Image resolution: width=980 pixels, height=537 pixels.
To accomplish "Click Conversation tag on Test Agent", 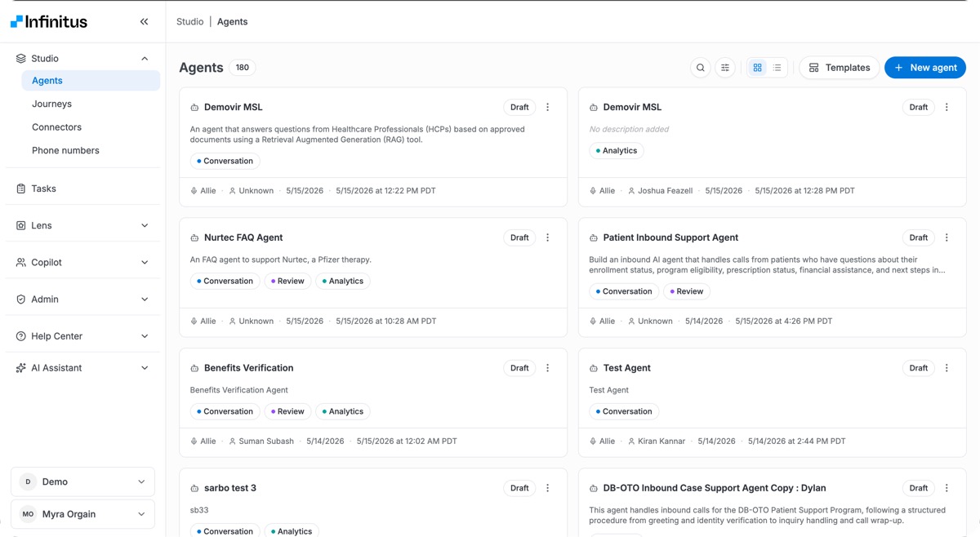I will (x=624, y=411).
